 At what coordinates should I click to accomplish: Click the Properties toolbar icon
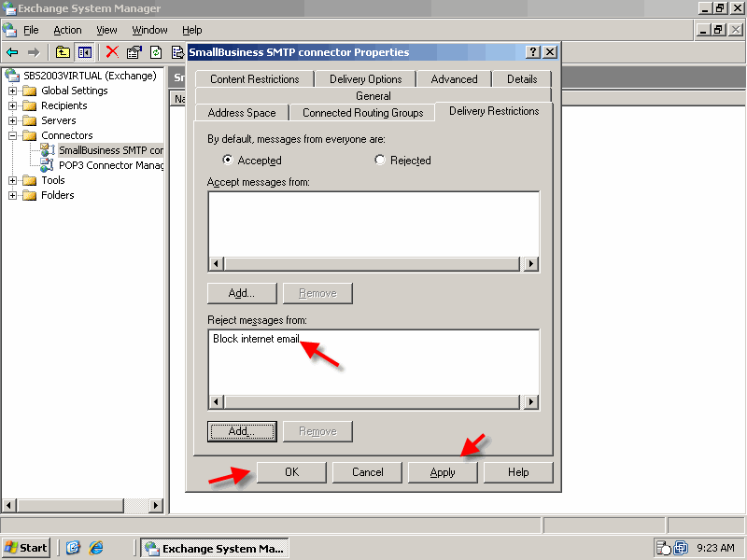point(134,52)
